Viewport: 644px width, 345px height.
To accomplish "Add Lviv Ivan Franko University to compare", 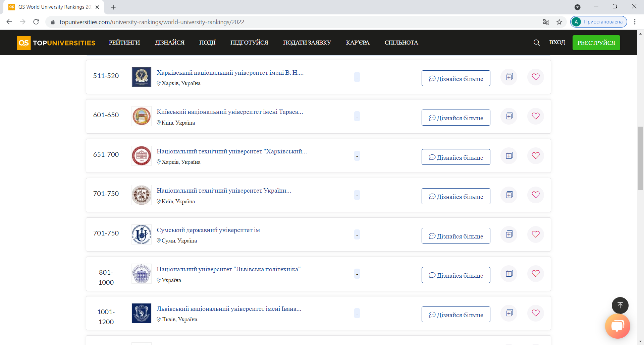I will 509,313.
